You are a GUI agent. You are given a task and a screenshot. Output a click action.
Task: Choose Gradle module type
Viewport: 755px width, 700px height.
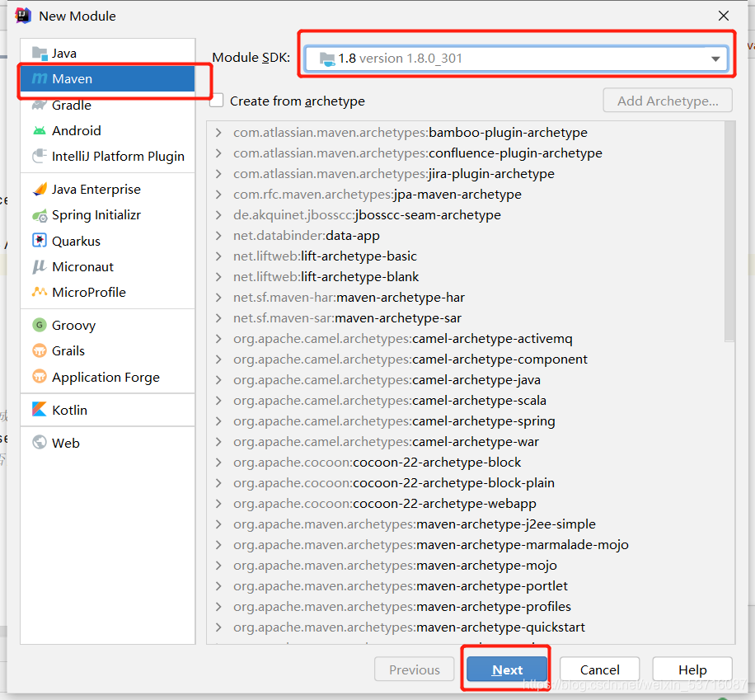click(x=107, y=105)
